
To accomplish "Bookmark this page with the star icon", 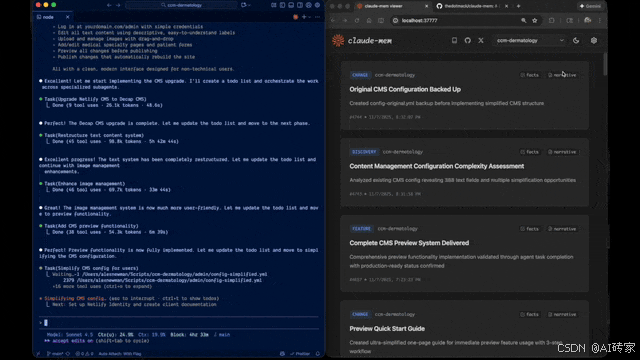I will point(535,20).
